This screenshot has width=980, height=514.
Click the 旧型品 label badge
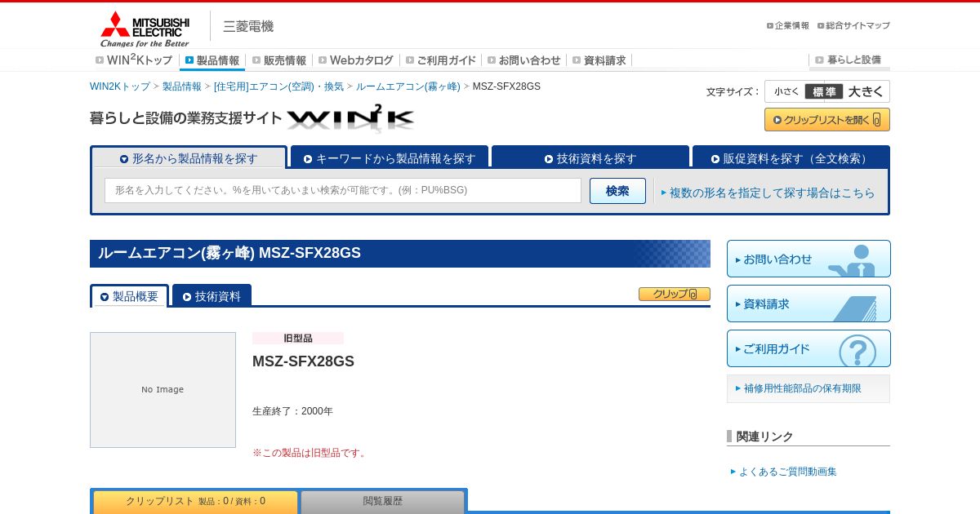298,338
